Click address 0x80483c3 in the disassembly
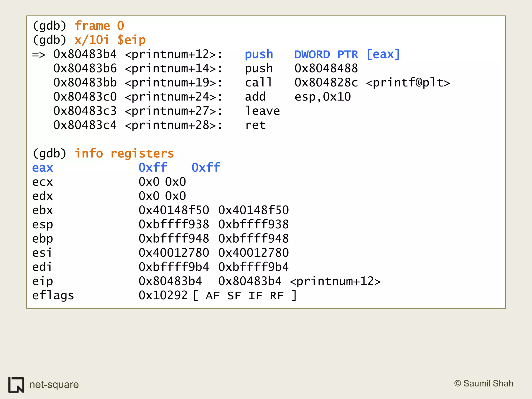The height and width of the screenshot is (399, 532). (85, 111)
